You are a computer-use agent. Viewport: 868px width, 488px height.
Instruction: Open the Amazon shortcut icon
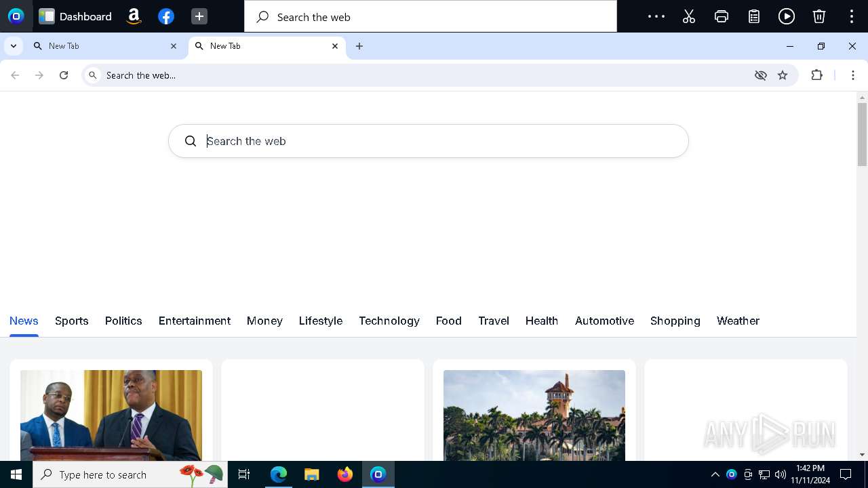[x=134, y=16]
